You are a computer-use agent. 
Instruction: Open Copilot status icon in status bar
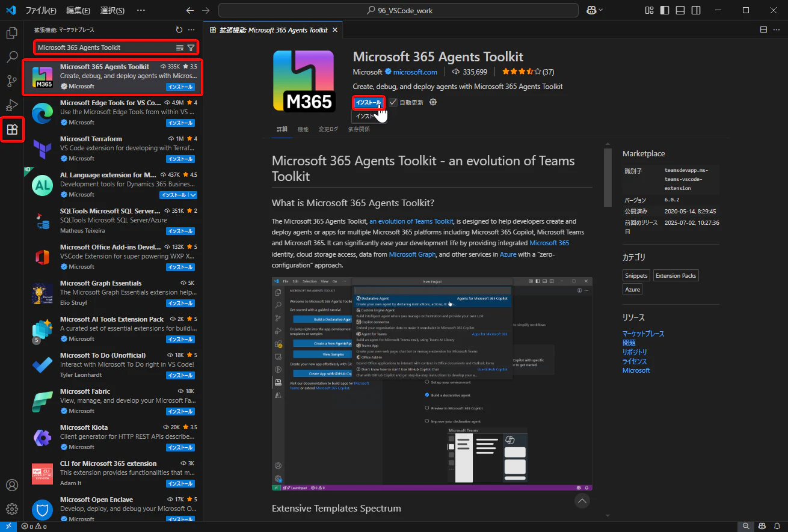click(x=761, y=527)
